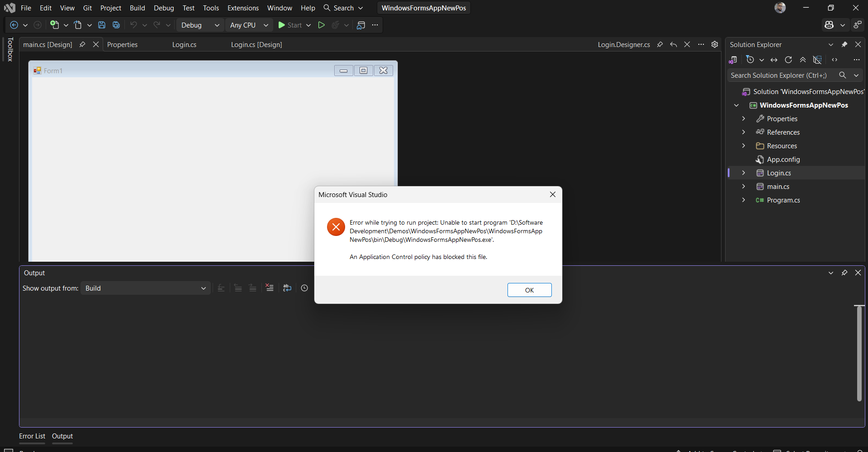Screen dimensions: 868x452
Task: Switch to the Login.cs tab
Action: point(184,44)
